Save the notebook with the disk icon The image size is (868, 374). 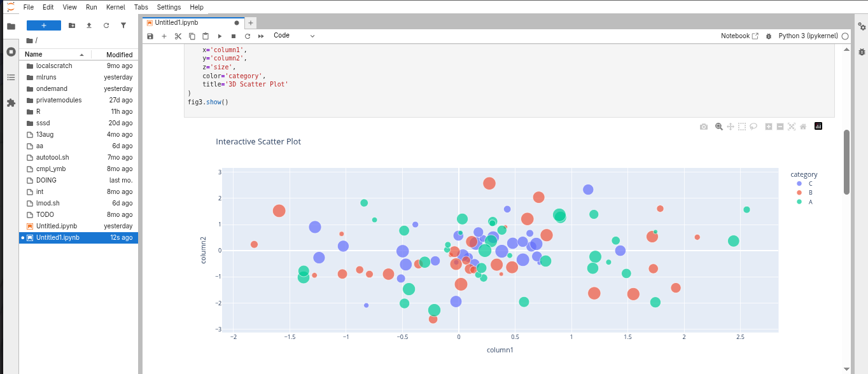point(150,36)
